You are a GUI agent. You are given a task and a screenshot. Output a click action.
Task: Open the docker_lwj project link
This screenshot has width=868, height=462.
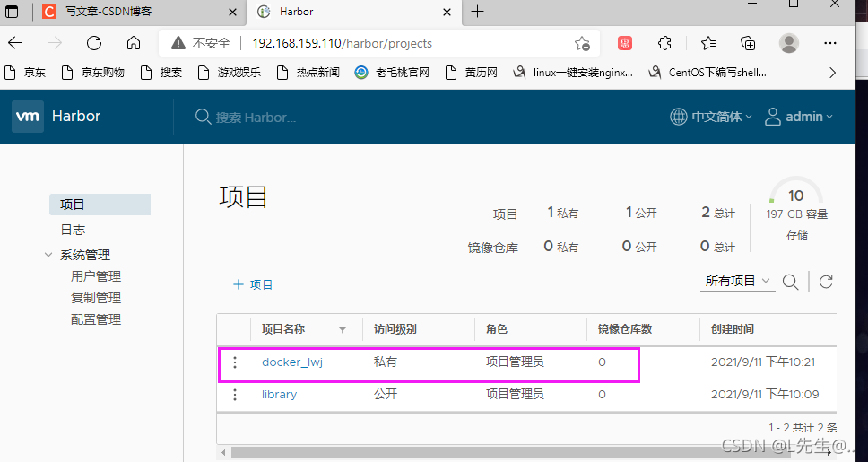(x=292, y=362)
